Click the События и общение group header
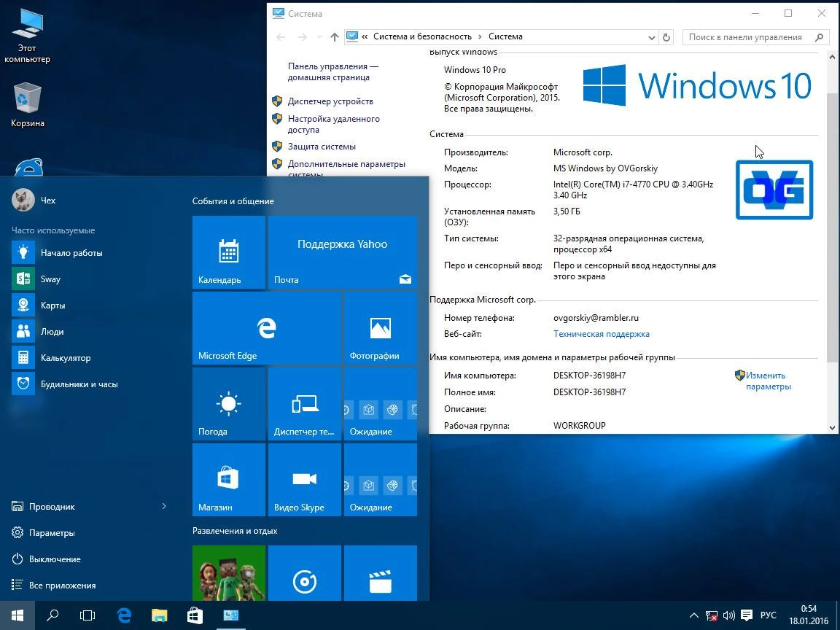This screenshot has height=630, width=840. [x=233, y=201]
